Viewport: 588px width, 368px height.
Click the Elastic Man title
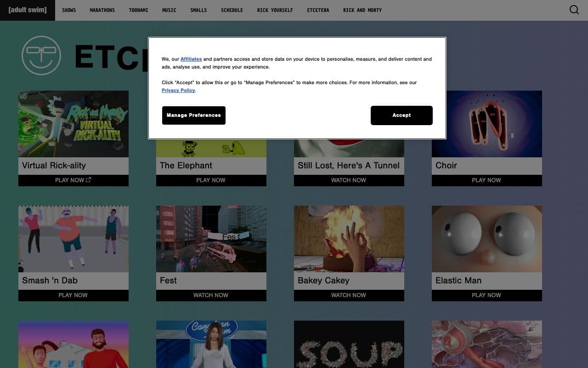[x=458, y=281]
